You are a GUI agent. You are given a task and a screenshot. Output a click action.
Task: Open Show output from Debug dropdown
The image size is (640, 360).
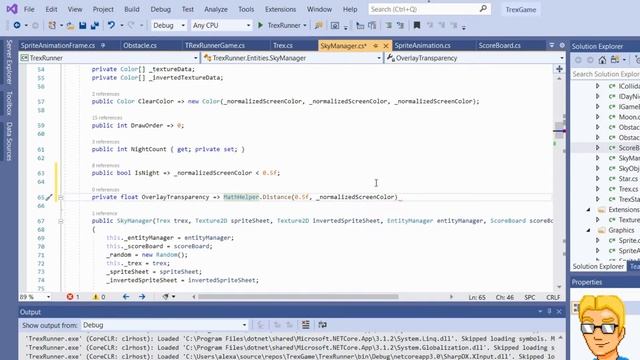(x=244, y=325)
